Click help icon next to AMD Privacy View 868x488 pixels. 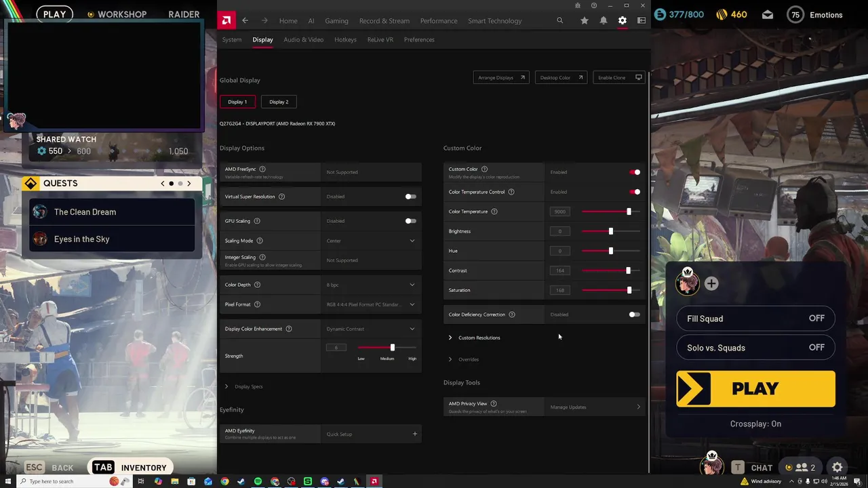[493, 403]
